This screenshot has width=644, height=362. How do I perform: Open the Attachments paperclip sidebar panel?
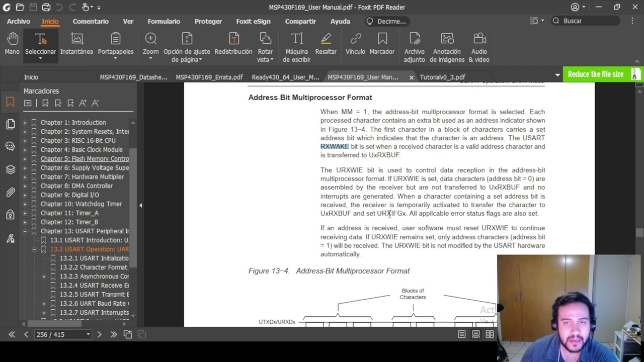(10, 192)
